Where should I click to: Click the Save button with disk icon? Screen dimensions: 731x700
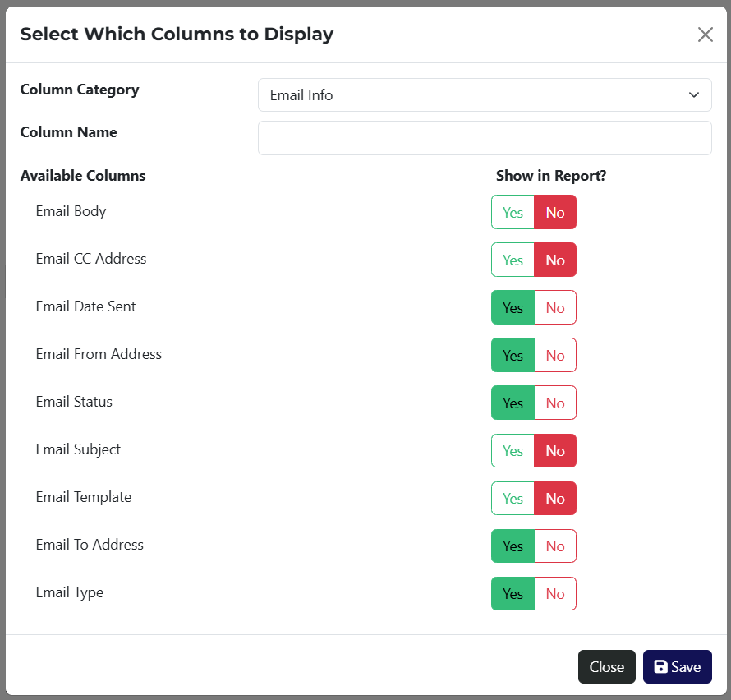[x=677, y=666]
